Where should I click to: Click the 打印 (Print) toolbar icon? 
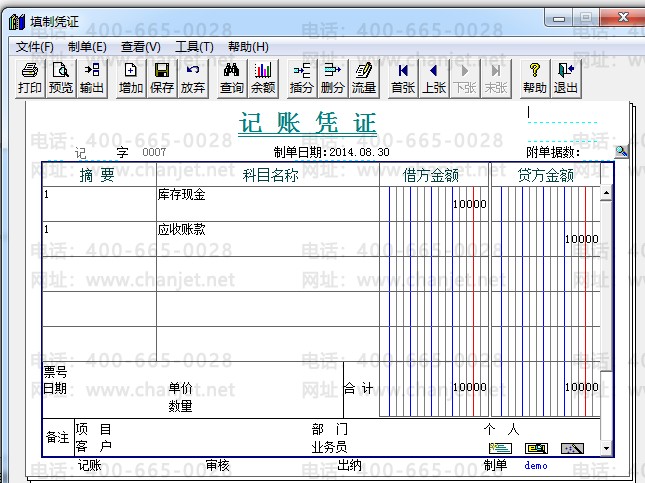(x=30, y=77)
